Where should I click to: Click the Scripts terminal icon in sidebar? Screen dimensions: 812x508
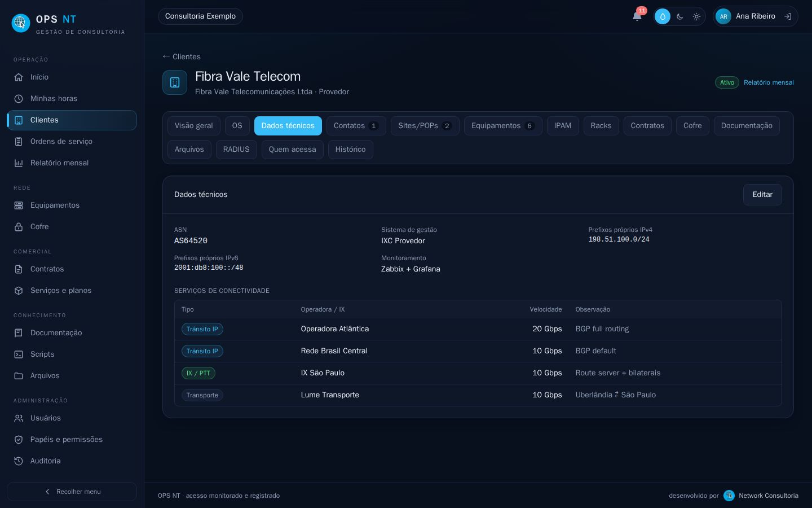coord(19,354)
